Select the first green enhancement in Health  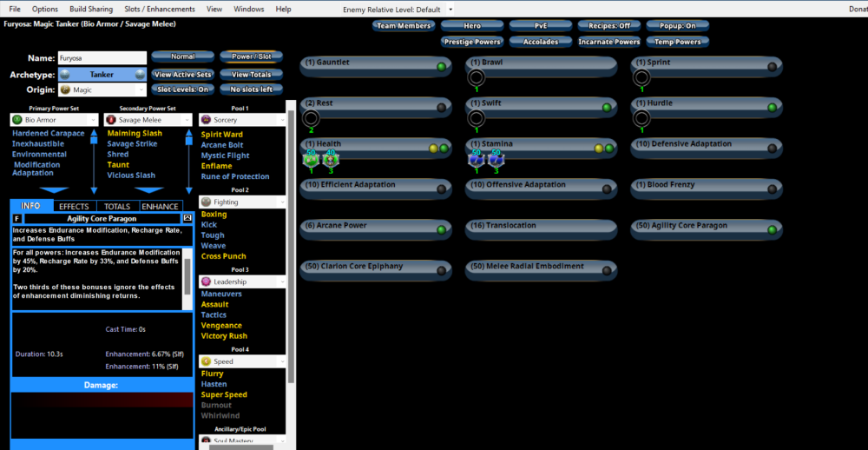[x=311, y=160]
